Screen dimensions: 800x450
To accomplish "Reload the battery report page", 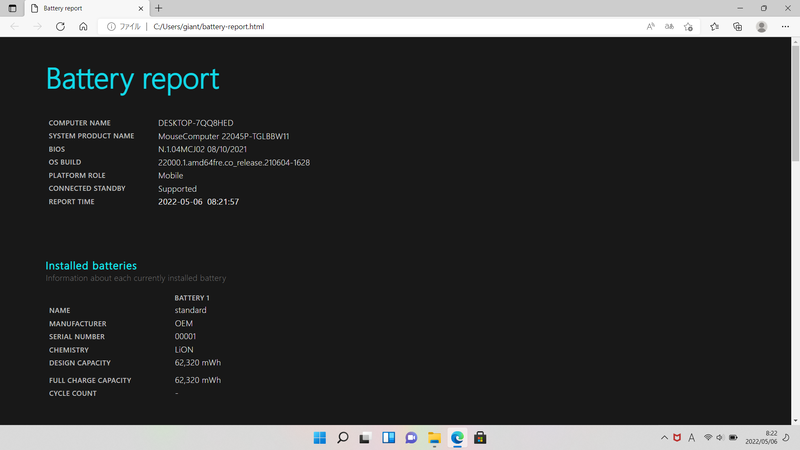I will coord(60,27).
